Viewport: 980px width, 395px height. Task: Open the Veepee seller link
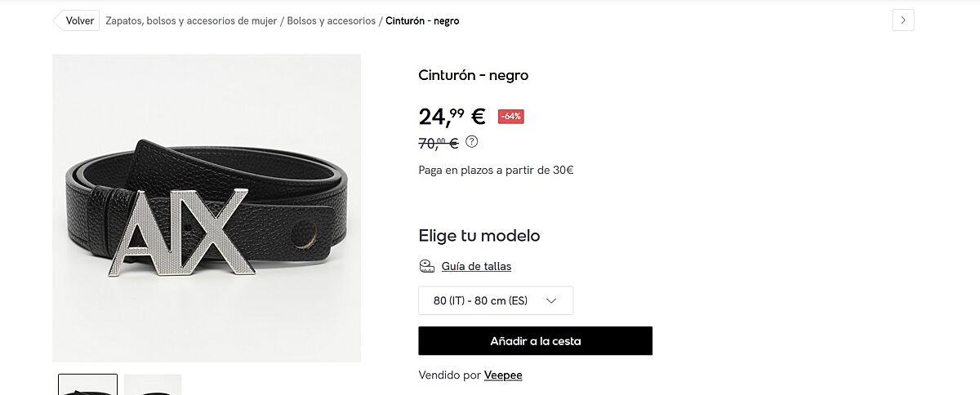pyautogui.click(x=503, y=375)
